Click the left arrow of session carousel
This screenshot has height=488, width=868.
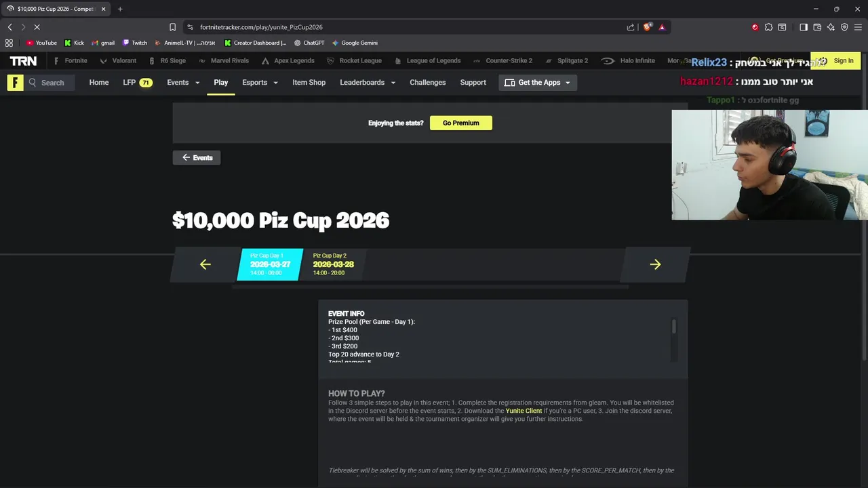205,264
